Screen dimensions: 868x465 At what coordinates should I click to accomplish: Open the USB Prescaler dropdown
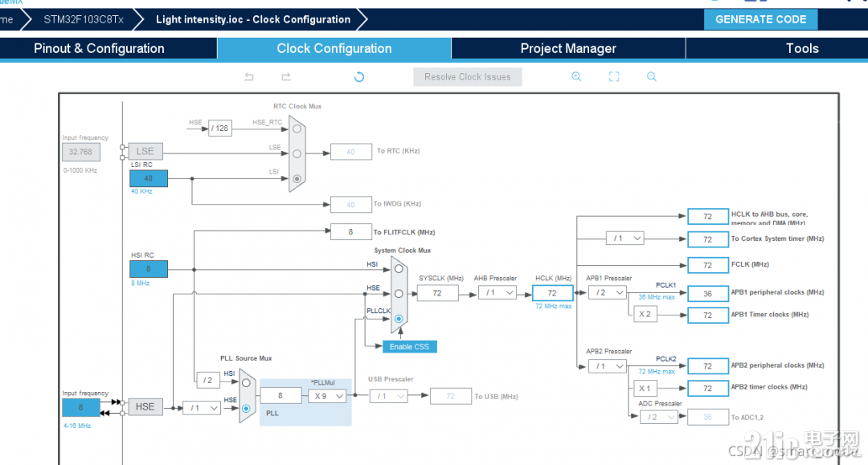389,396
